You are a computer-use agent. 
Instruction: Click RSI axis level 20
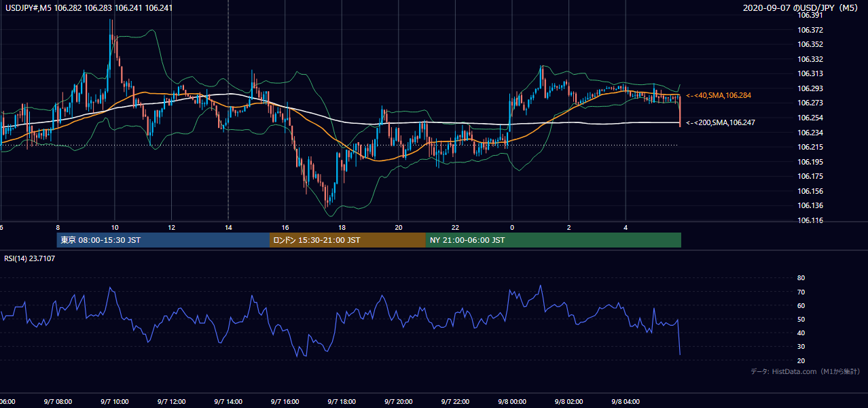(x=801, y=360)
